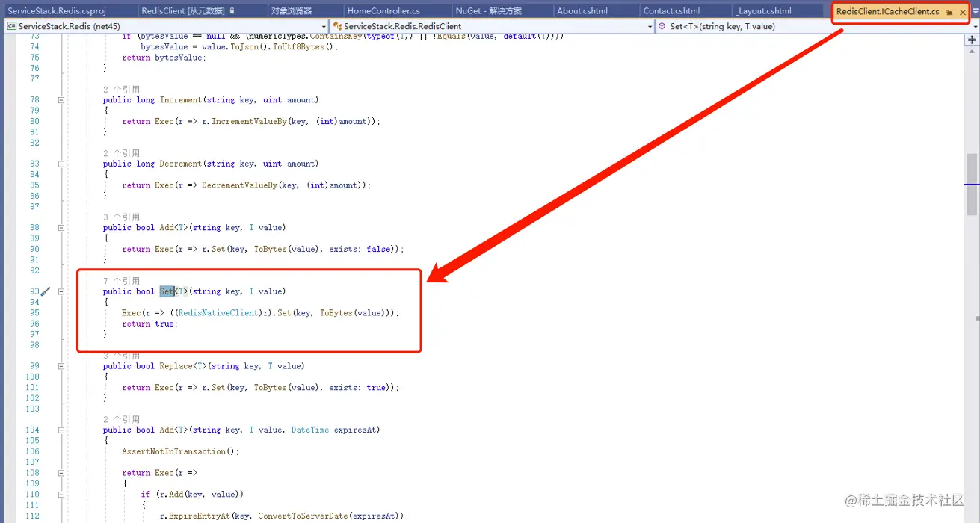
Task: Open '7 个引用' CodeLens above Set<T> method
Action: point(121,281)
